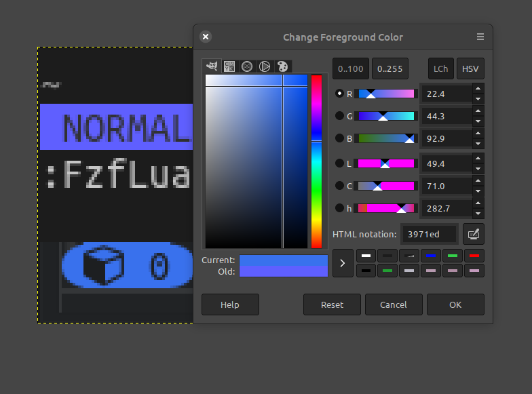Switch to the Palette selector tab

click(x=282, y=66)
